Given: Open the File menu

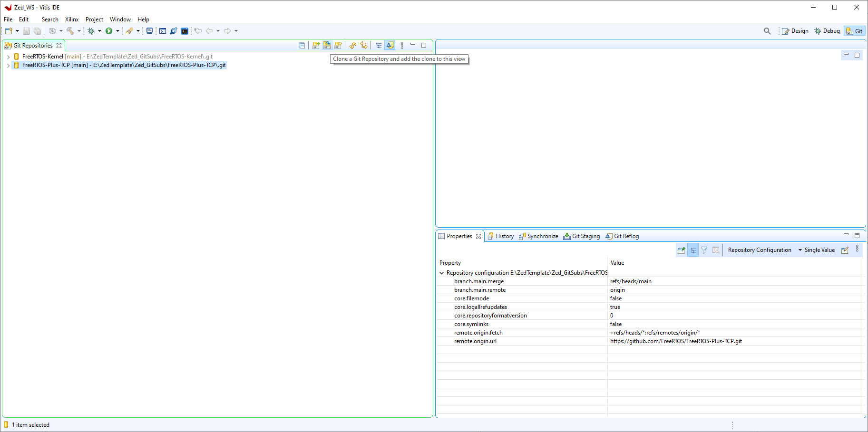Looking at the screenshot, I should coord(8,19).
